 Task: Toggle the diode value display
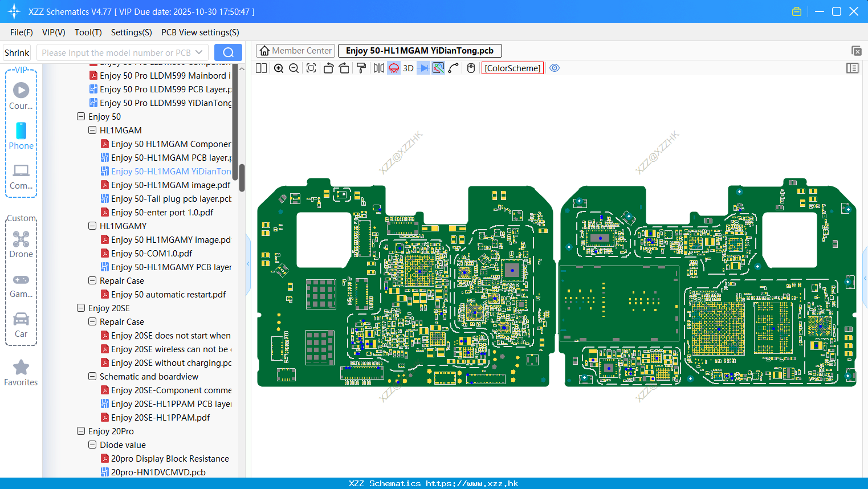click(x=423, y=68)
